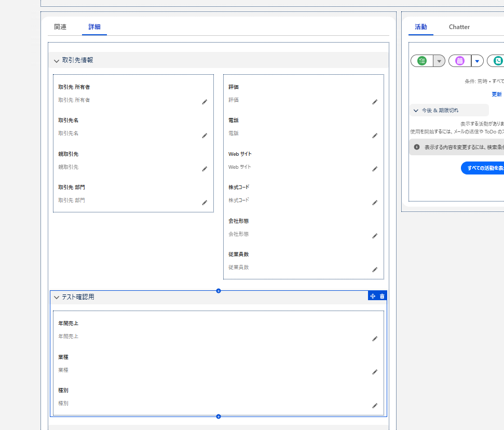The image size is (504, 430).
Task: Click pencil icon for 業種 field
Action: click(x=375, y=372)
